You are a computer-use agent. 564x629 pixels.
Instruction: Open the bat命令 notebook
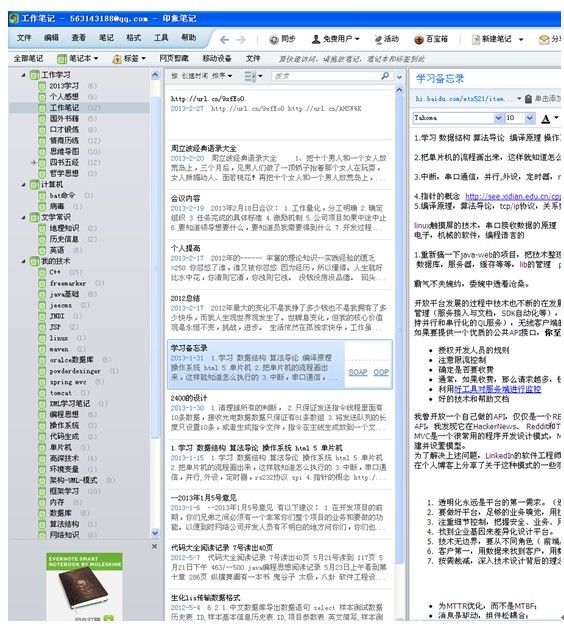[x=62, y=195]
